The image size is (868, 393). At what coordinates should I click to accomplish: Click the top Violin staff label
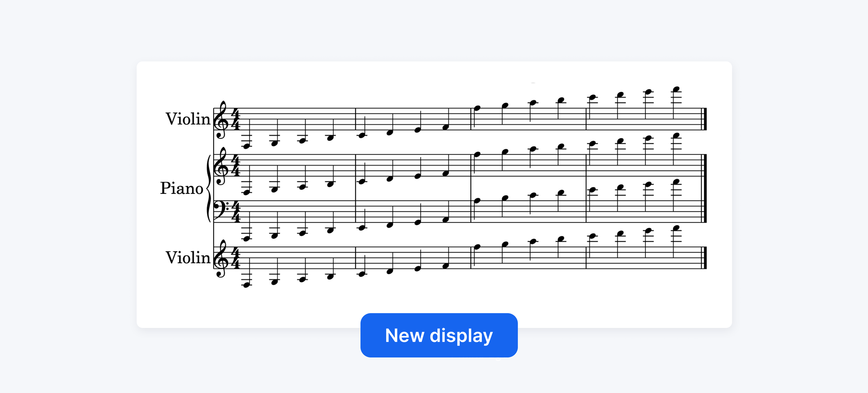187,119
